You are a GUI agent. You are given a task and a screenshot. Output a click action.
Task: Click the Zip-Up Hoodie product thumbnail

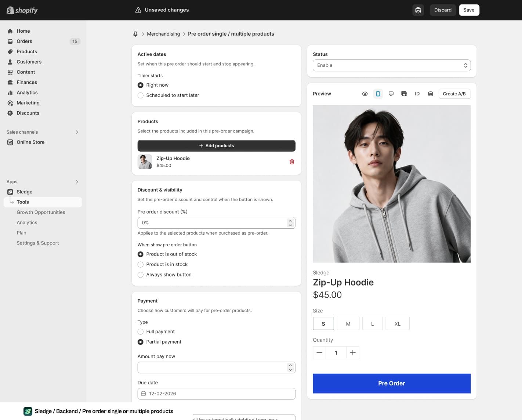pyautogui.click(x=145, y=162)
